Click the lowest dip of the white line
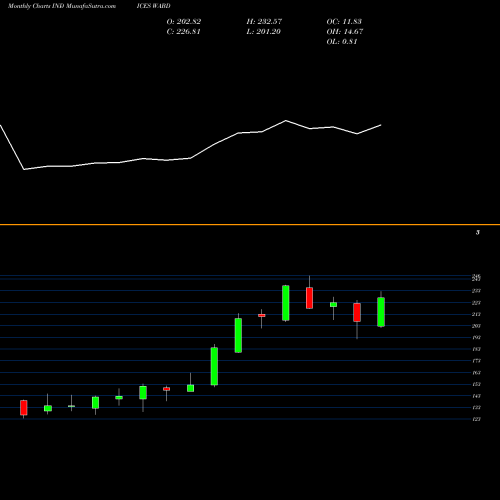Screen dimensions: 500x500 24,169
